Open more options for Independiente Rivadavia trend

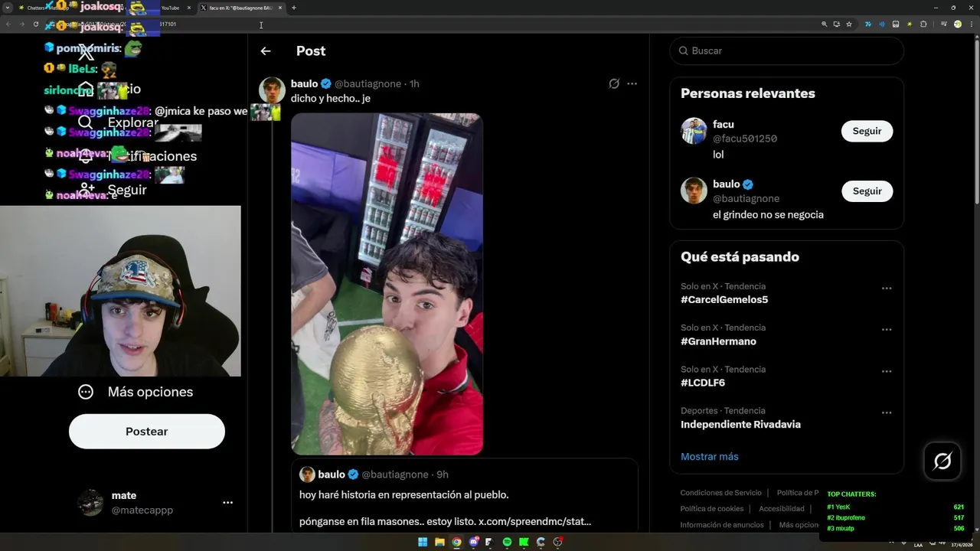click(x=887, y=412)
